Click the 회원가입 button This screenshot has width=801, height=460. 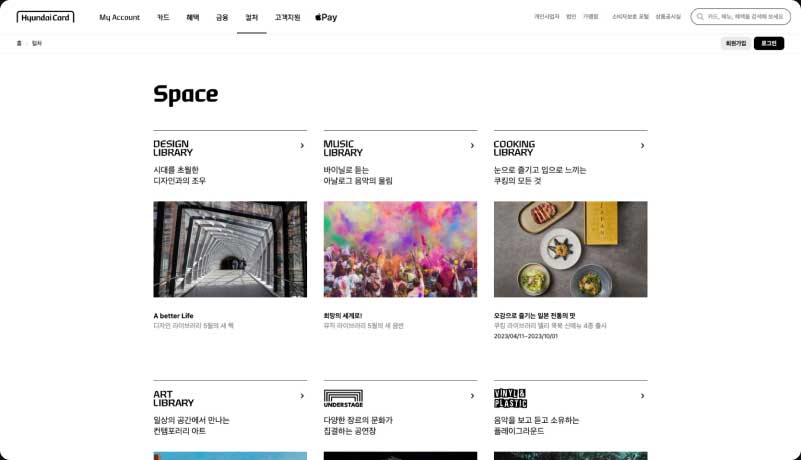click(x=736, y=43)
